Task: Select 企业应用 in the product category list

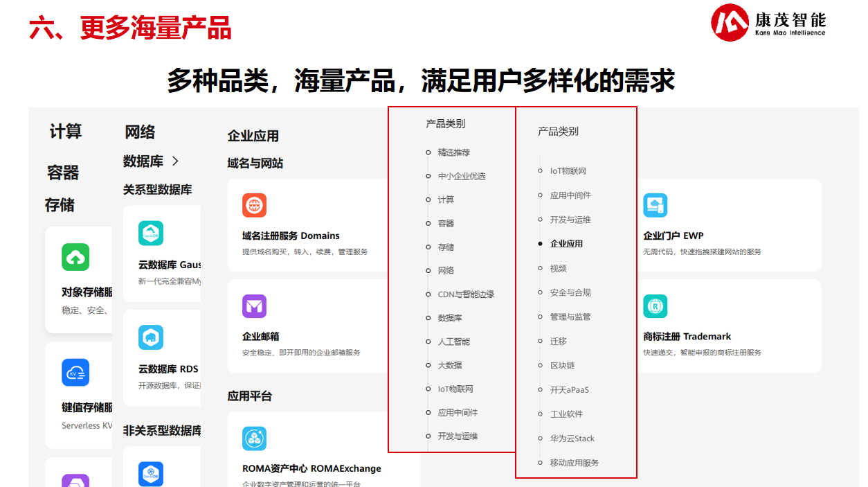Action: pyautogui.click(x=566, y=244)
